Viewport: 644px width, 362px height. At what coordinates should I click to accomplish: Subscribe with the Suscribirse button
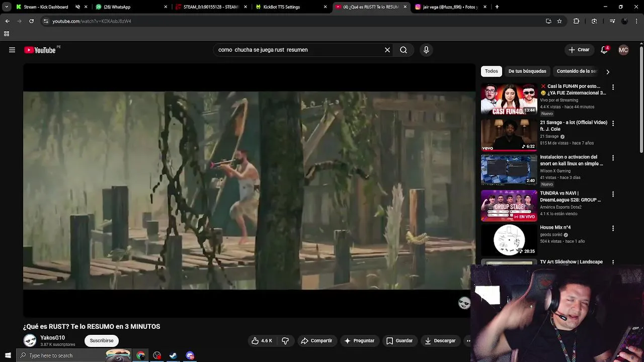pos(102,340)
